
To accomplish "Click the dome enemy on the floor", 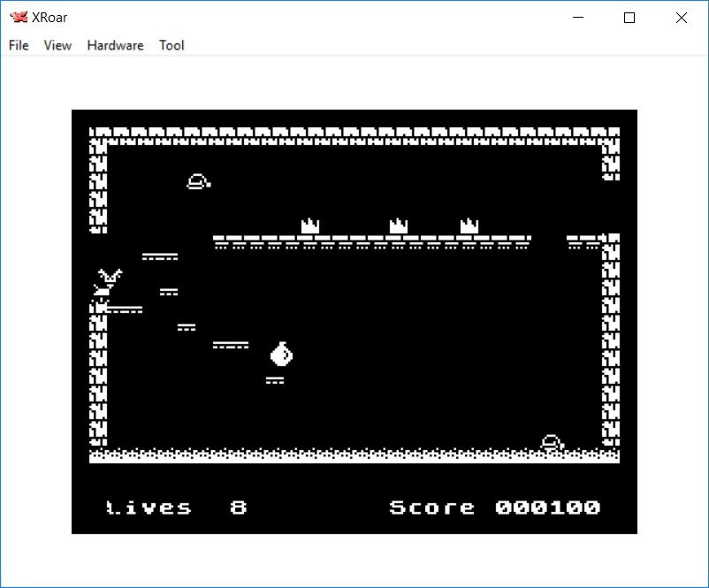I will coord(552,441).
